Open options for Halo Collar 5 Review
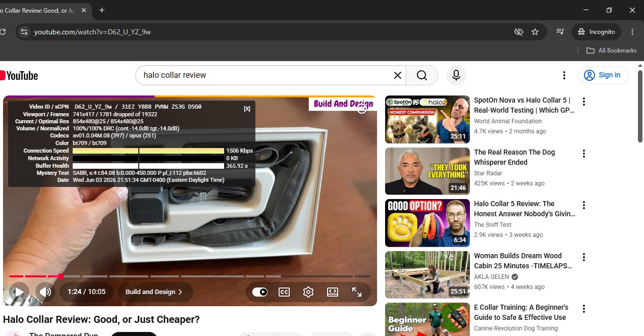This screenshot has width=644, height=336. point(584,205)
